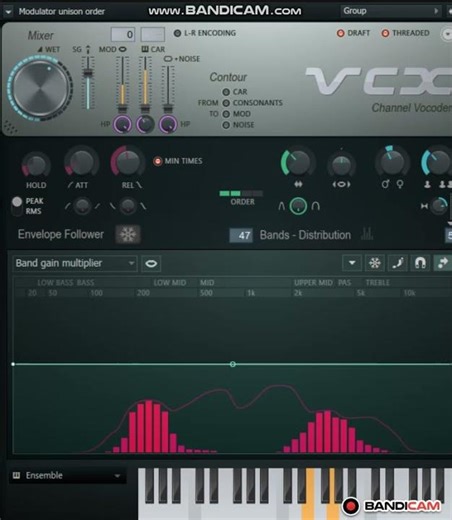Click the Envelope Follower freeze snowflake

tap(128, 235)
